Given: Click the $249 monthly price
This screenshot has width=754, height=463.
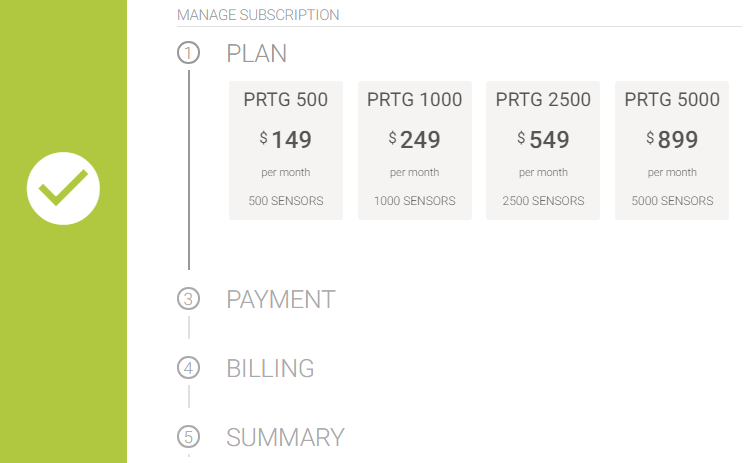Looking at the screenshot, I should click(x=414, y=140).
